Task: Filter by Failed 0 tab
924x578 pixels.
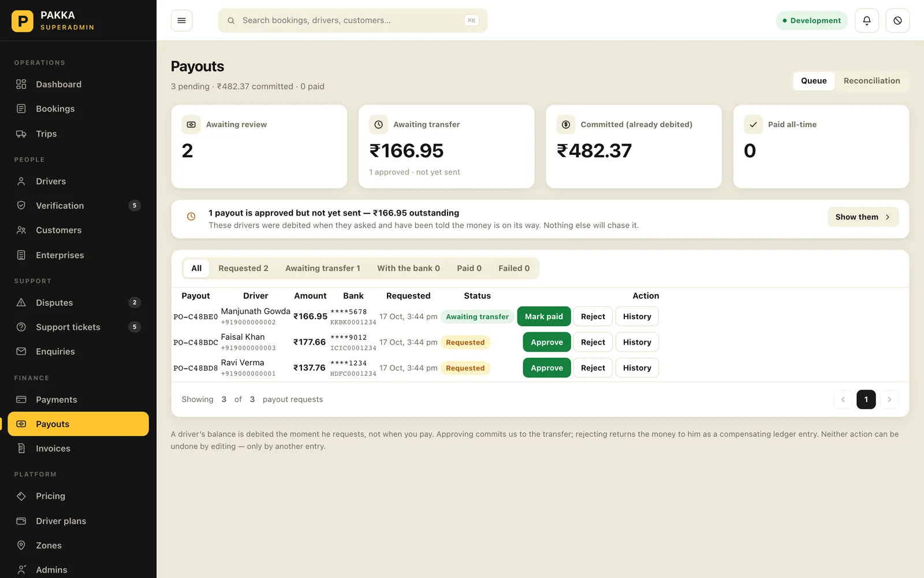Action: (514, 268)
